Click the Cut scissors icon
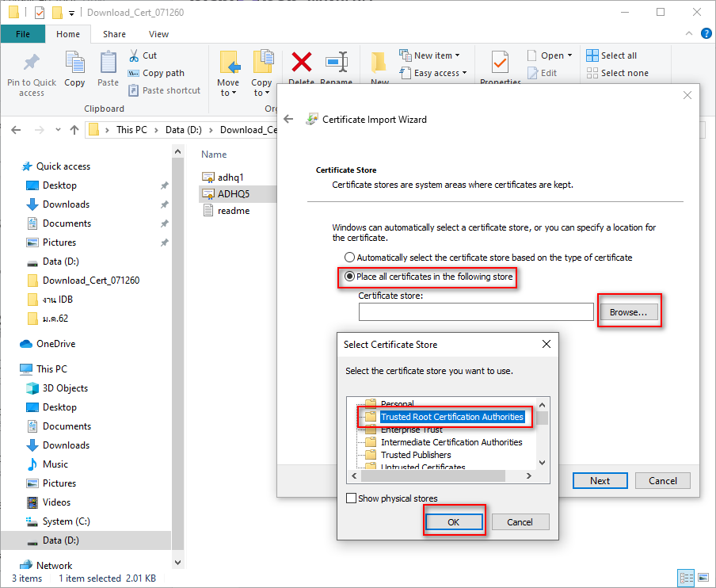 click(134, 55)
